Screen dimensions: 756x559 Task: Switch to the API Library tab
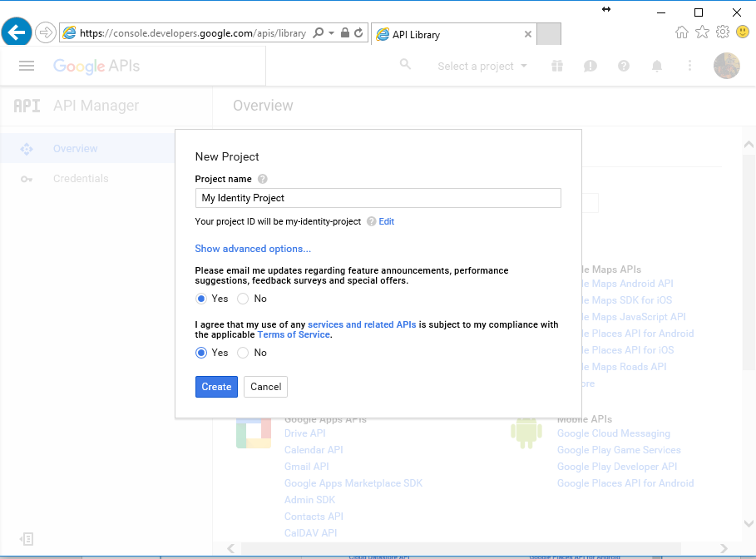[453, 34]
